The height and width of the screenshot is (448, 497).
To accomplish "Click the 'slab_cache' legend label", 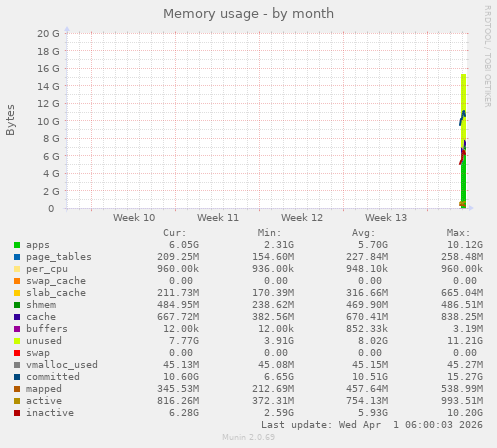I will tap(56, 293).
